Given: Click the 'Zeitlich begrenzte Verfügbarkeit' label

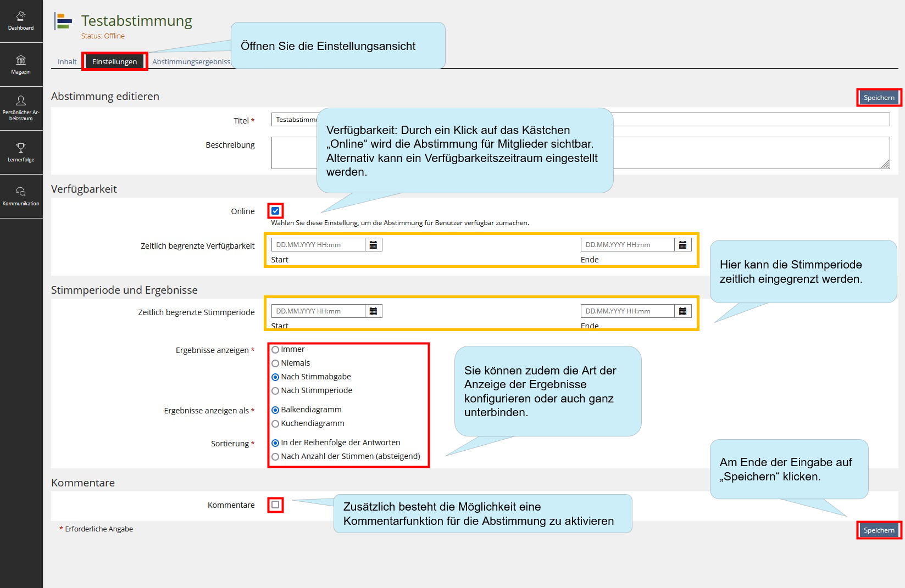Looking at the screenshot, I should pyautogui.click(x=197, y=246).
